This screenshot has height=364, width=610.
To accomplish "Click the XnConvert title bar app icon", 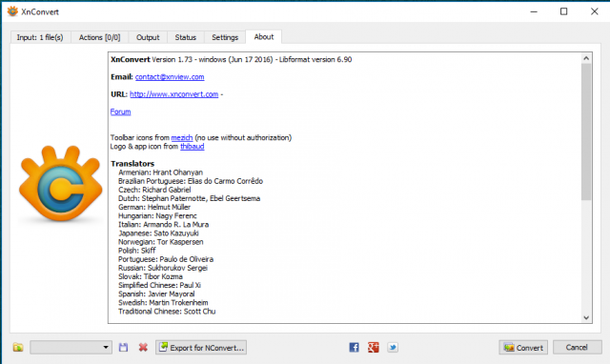I will tap(12, 11).
